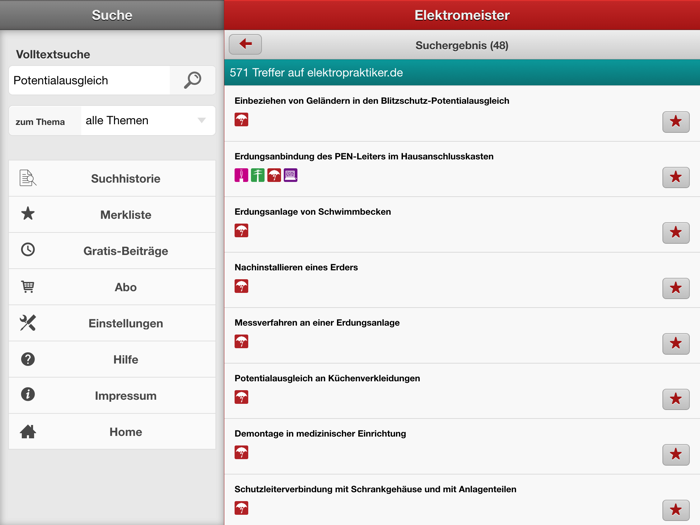Screen dimensions: 700x525
Task: Click the purple category icon under Erdungsanbindung des PEN-Leiters
Action: [x=291, y=175]
